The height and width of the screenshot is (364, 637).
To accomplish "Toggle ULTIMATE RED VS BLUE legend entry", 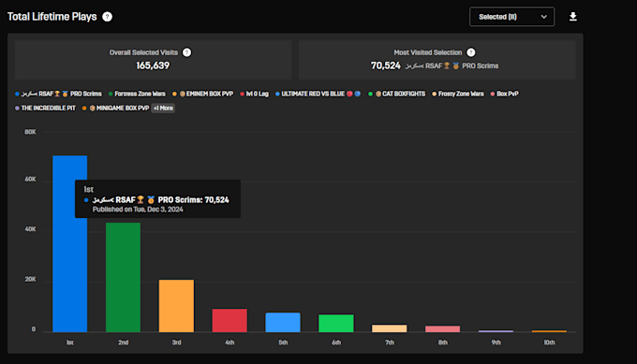I will pos(318,94).
